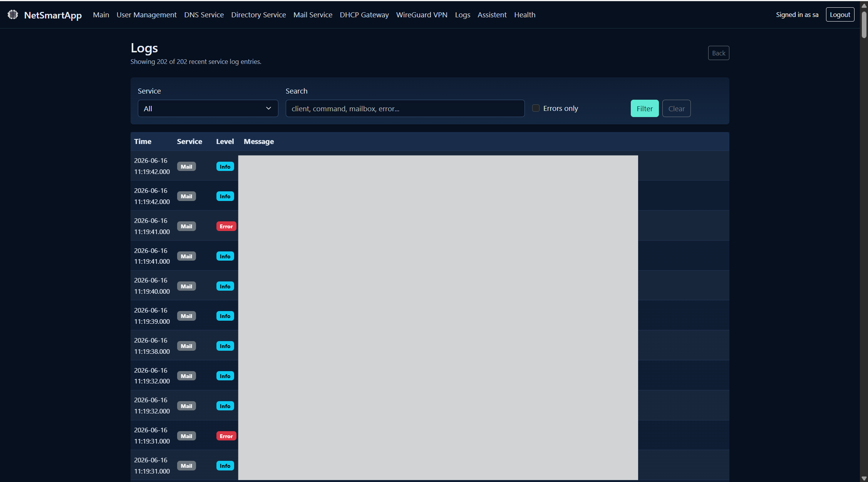Open the Assistent page
Viewport: 868px width, 482px height.
(492, 15)
